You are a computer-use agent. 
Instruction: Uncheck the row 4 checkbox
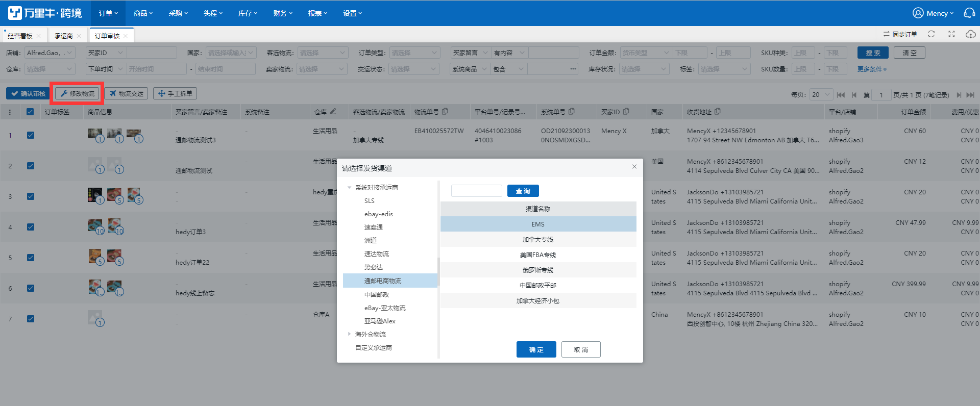pos(31,227)
